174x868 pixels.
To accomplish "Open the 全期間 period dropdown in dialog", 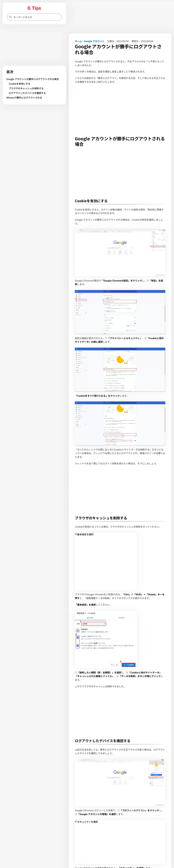I will [x=94, y=624].
